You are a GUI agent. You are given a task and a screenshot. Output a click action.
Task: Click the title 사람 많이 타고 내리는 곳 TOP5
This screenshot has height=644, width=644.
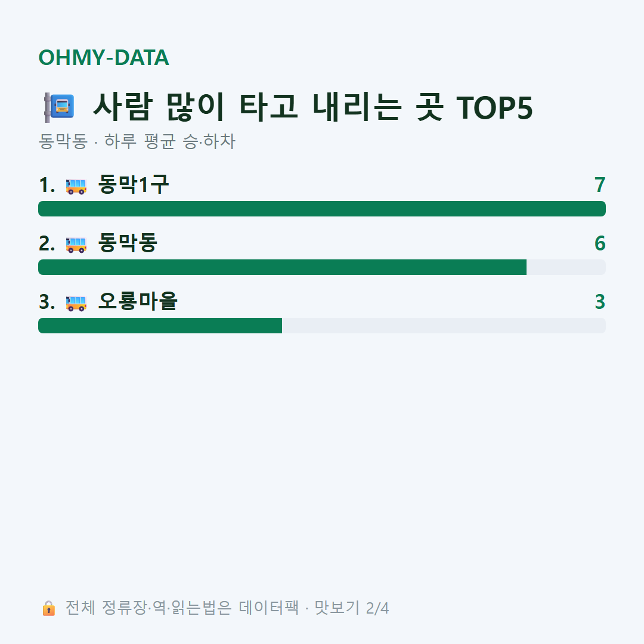pyautogui.click(x=313, y=107)
